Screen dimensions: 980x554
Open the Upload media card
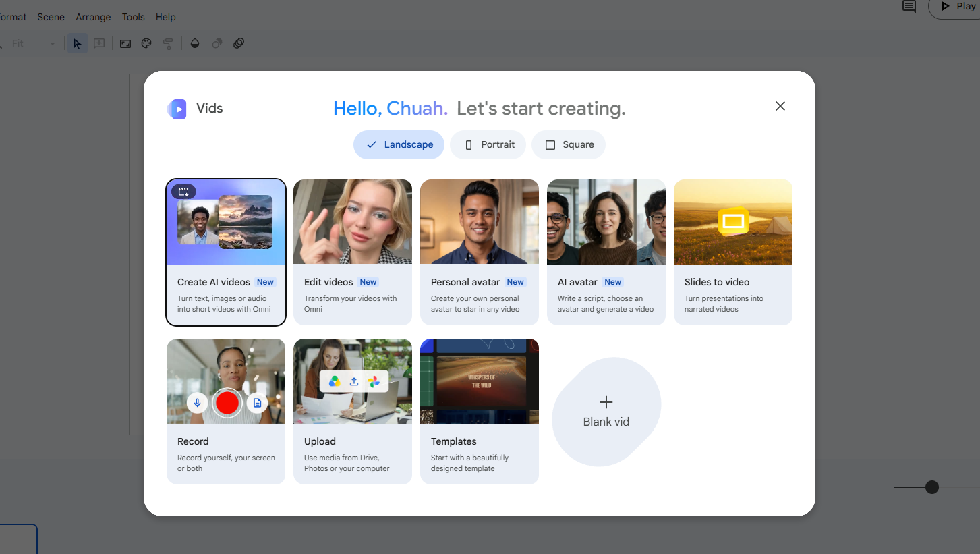pos(353,411)
